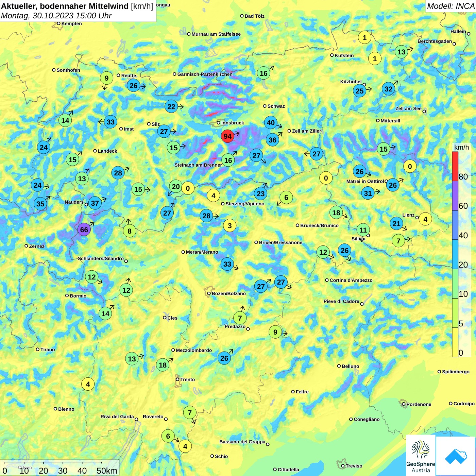Image resolution: width=476 pixels, height=476 pixels.
Task: Click the 8 wind marker
Action: tap(130, 231)
